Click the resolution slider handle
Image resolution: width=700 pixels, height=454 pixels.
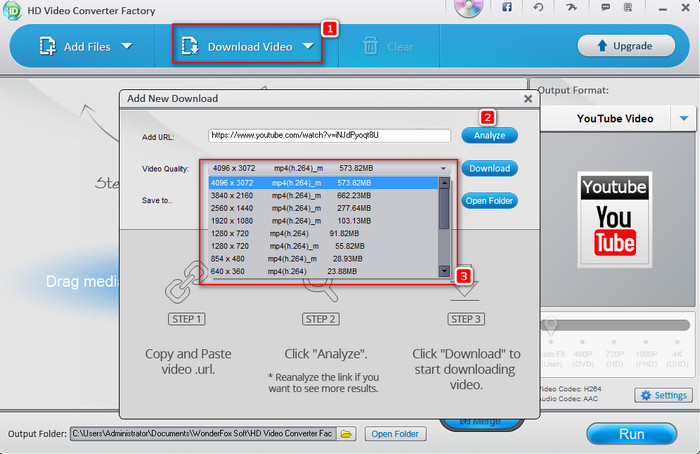pyautogui.click(x=551, y=325)
